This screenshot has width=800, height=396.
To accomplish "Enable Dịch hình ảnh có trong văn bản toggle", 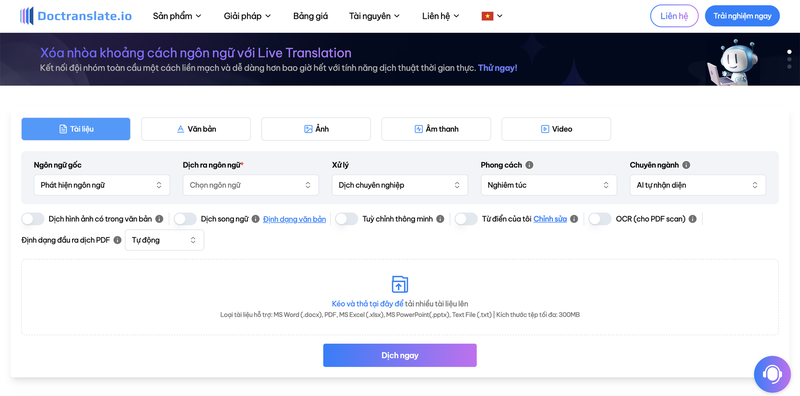I will [x=33, y=219].
